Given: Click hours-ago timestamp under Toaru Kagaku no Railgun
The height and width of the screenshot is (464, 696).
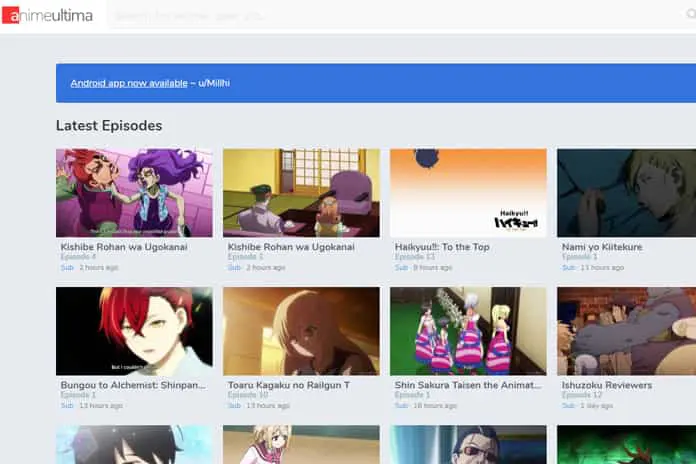Looking at the screenshot, I should (268, 406).
